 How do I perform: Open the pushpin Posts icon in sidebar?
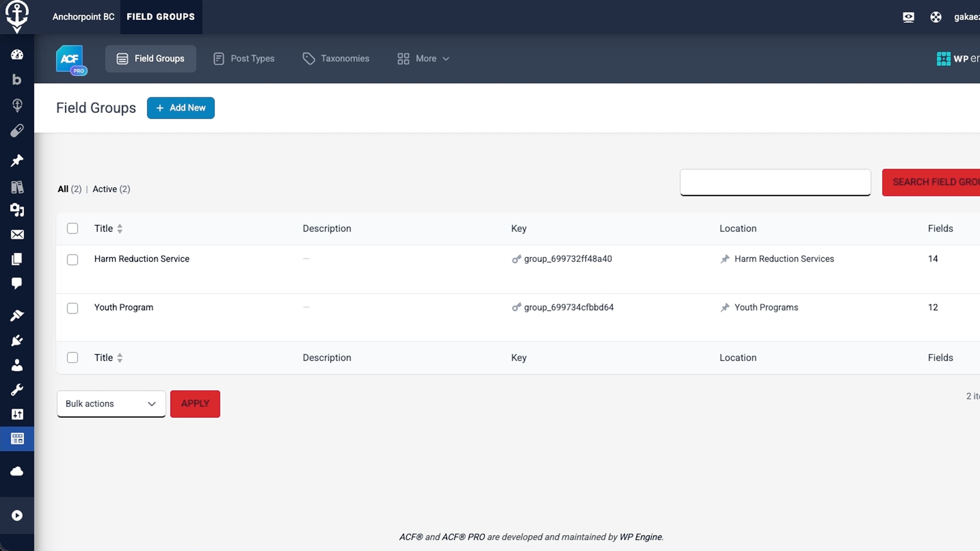click(x=17, y=160)
